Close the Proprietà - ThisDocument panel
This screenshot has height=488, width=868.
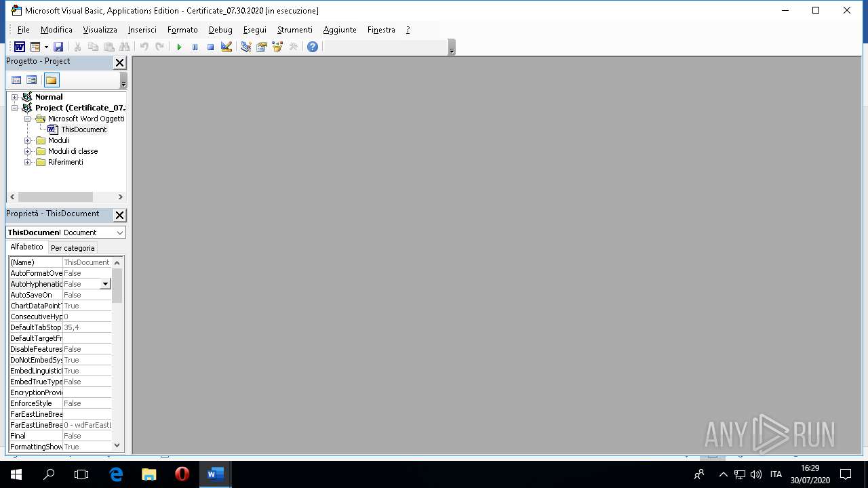pos(119,215)
